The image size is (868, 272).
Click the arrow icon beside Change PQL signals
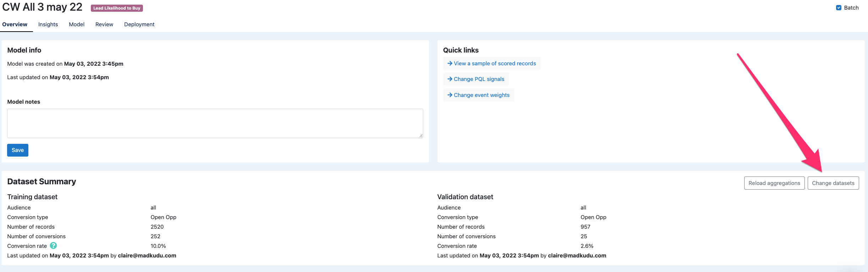449,79
